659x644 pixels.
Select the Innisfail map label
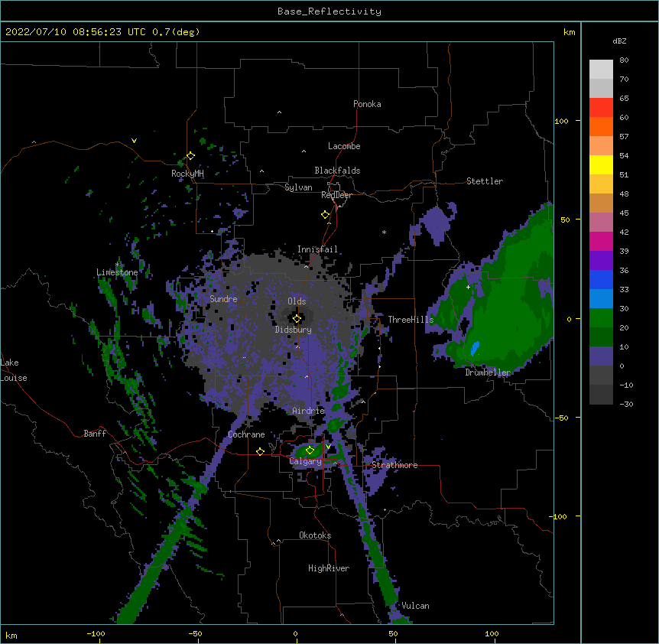(x=317, y=249)
